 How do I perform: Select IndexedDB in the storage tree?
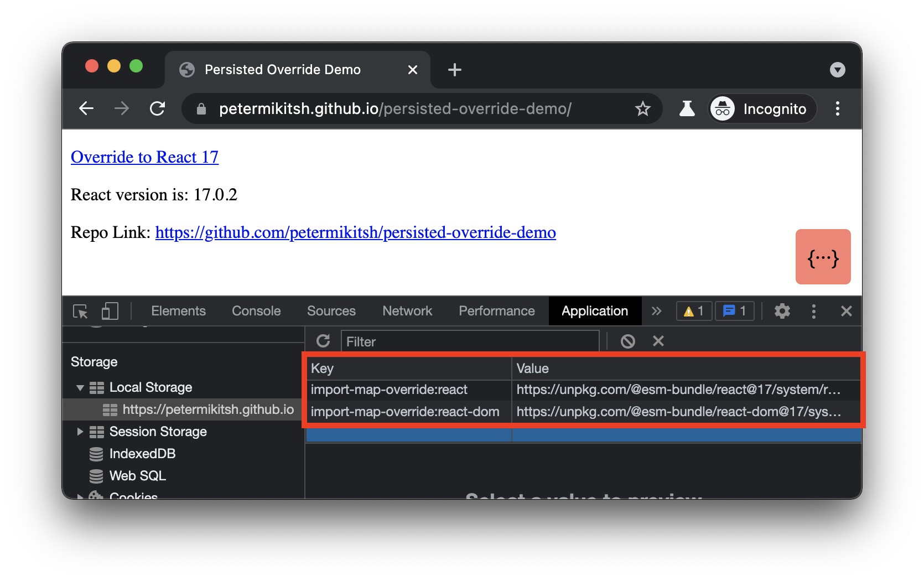pyautogui.click(x=142, y=454)
